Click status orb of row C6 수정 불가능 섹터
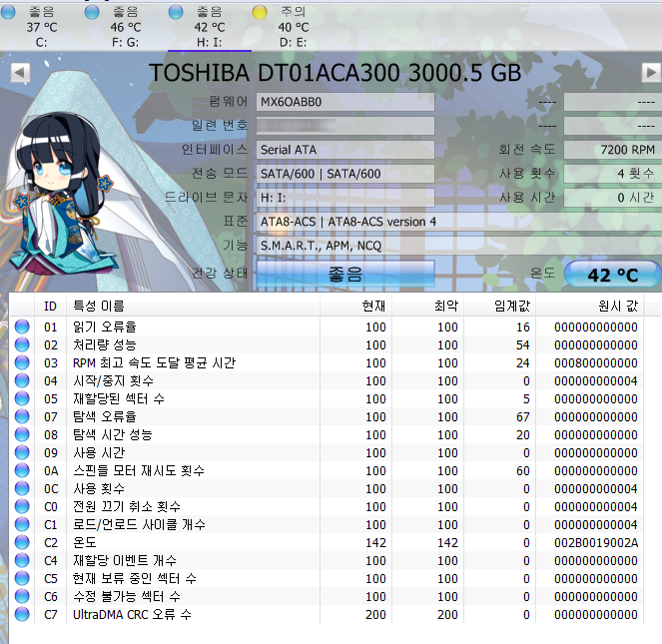The height and width of the screenshot is (644, 662). click(x=22, y=596)
